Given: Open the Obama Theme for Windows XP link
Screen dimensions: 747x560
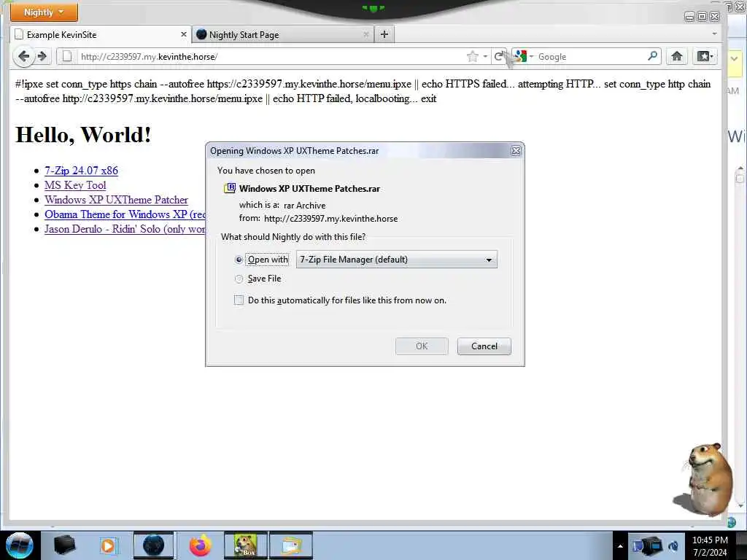Looking at the screenshot, I should click(125, 215).
